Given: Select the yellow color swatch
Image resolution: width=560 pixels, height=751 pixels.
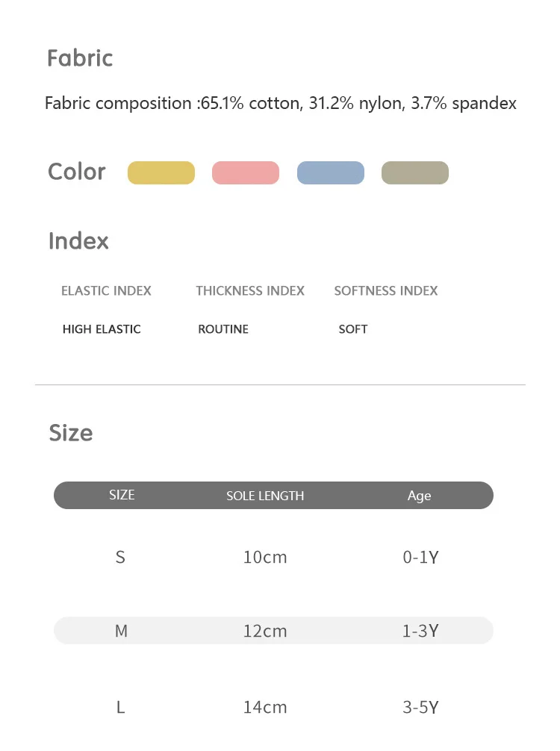Looking at the screenshot, I should click(x=161, y=172).
